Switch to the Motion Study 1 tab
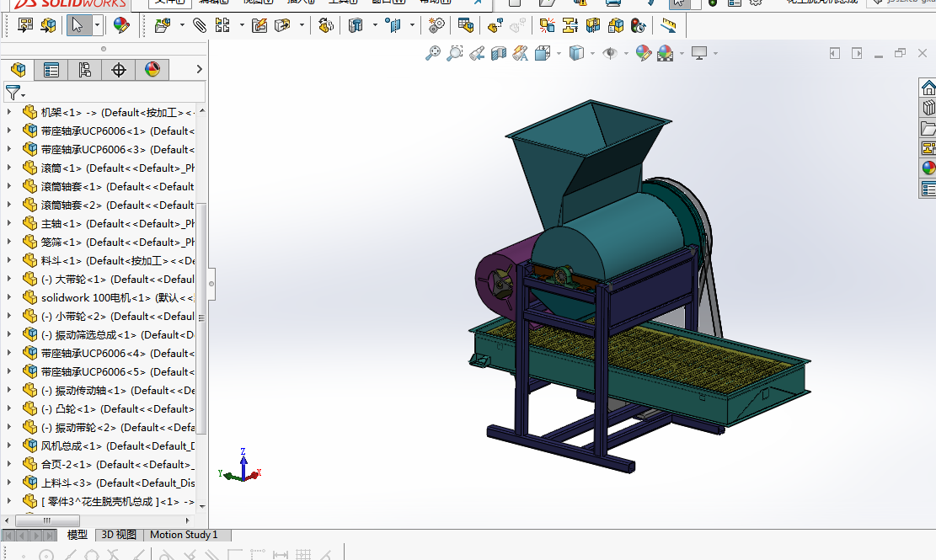Viewport: 936px width, 560px height. [184, 535]
